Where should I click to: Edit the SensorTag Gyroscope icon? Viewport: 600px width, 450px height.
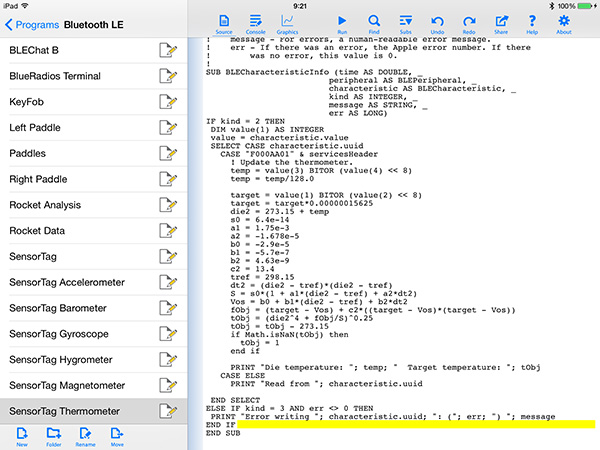(x=168, y=334)
